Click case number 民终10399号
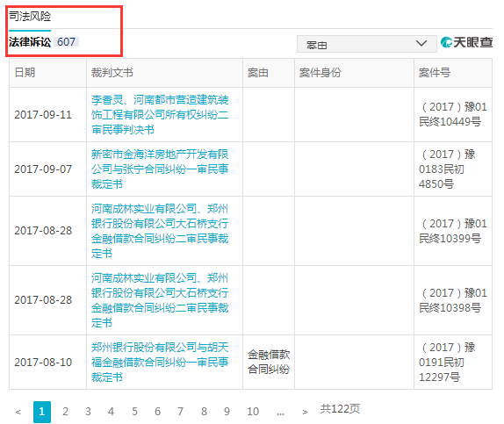This screenshot has height=424, width=504. click(452, 231)
